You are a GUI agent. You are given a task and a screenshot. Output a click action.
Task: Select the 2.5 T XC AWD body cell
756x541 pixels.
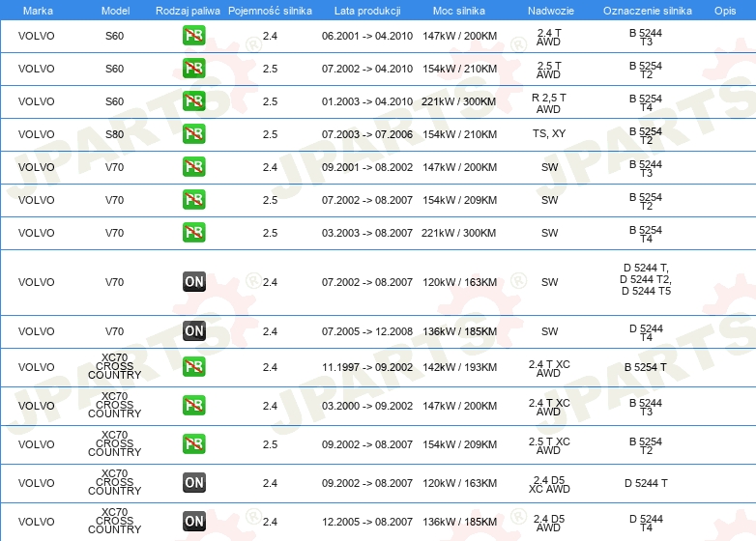[x=549, y=445]
